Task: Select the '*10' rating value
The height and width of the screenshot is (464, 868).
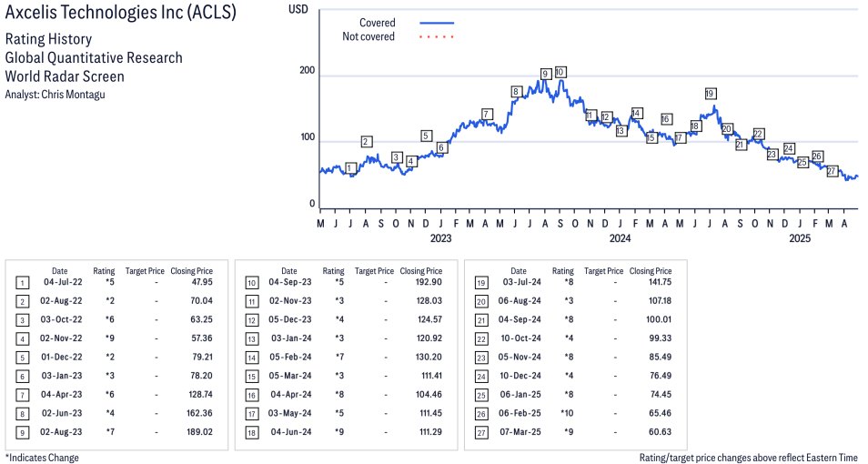Action: (566, 414)
